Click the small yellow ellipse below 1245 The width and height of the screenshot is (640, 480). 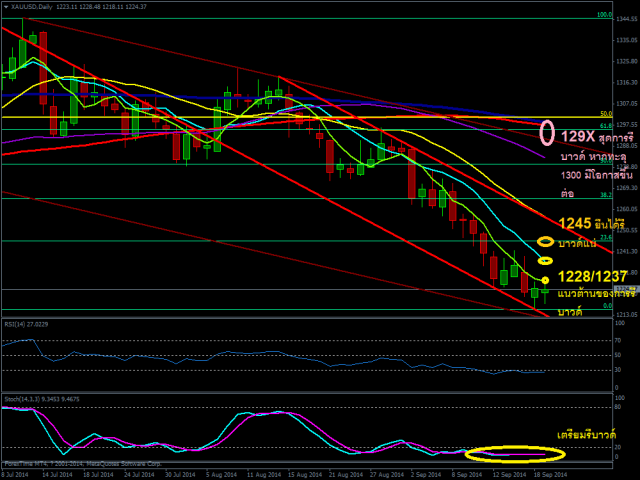click(545, 261)
